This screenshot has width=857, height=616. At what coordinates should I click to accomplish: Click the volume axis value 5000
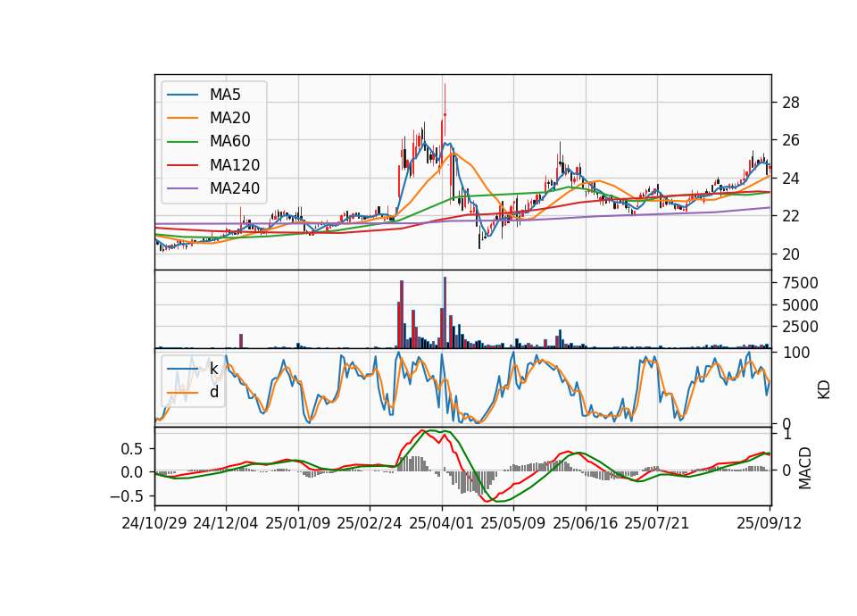pos(800,305)
